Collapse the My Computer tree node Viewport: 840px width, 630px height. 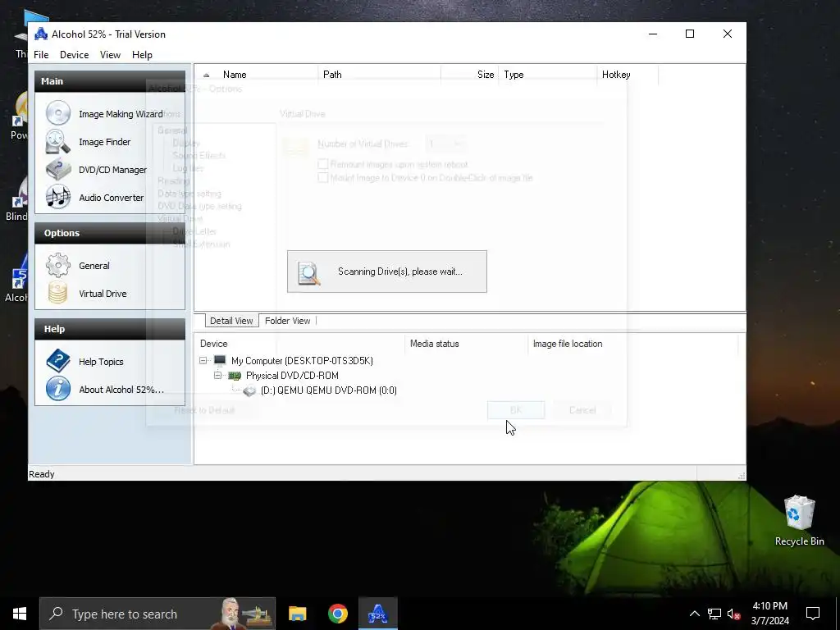pos(203,361)
